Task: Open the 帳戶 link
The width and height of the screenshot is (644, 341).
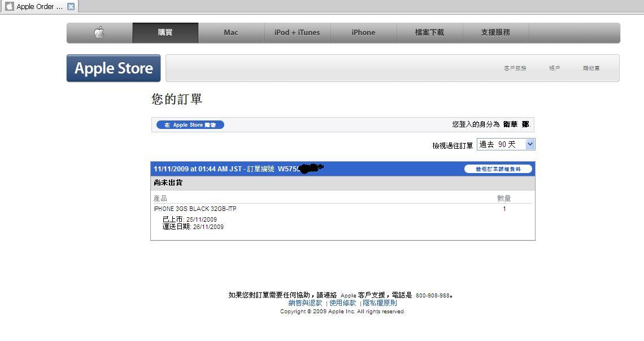Action: [x=555, y=68]
